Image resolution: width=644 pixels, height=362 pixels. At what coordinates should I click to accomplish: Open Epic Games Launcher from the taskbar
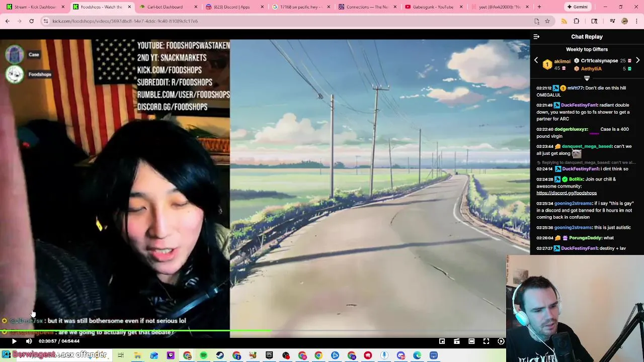point(269,355)
